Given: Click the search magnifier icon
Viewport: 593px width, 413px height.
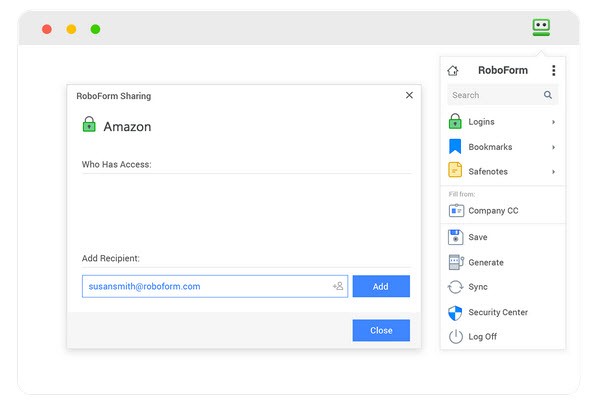Looking at the screenshot, I should pos(548,95).
